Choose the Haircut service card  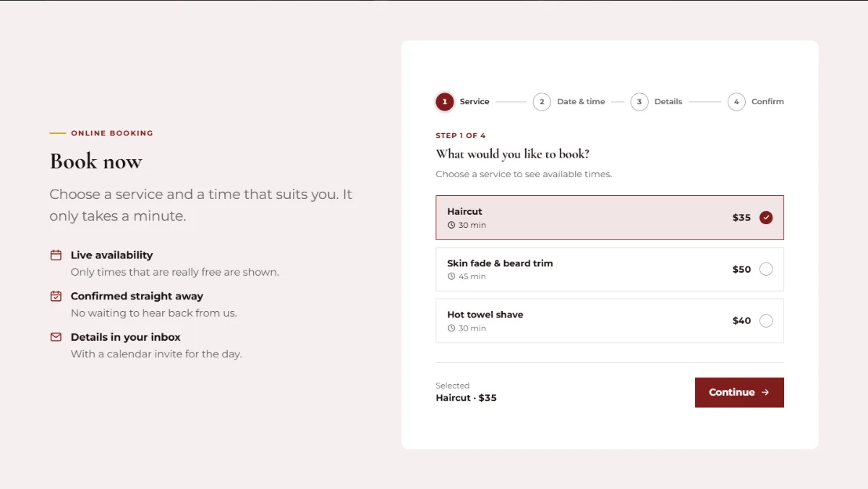click(610, 218)
